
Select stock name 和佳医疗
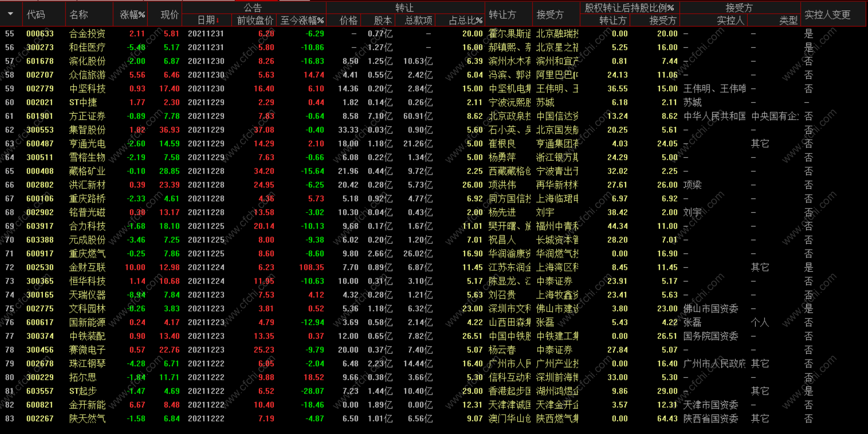(87, 47)
